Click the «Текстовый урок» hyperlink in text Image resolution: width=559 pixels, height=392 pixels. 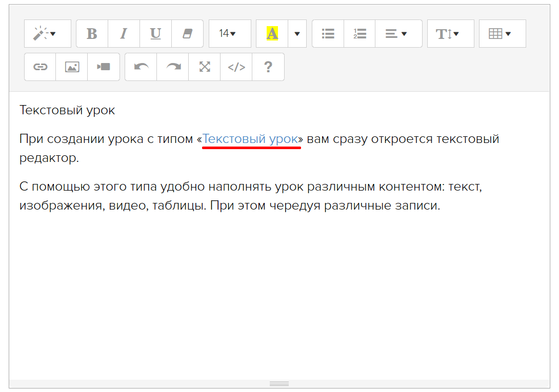[250, 139]
